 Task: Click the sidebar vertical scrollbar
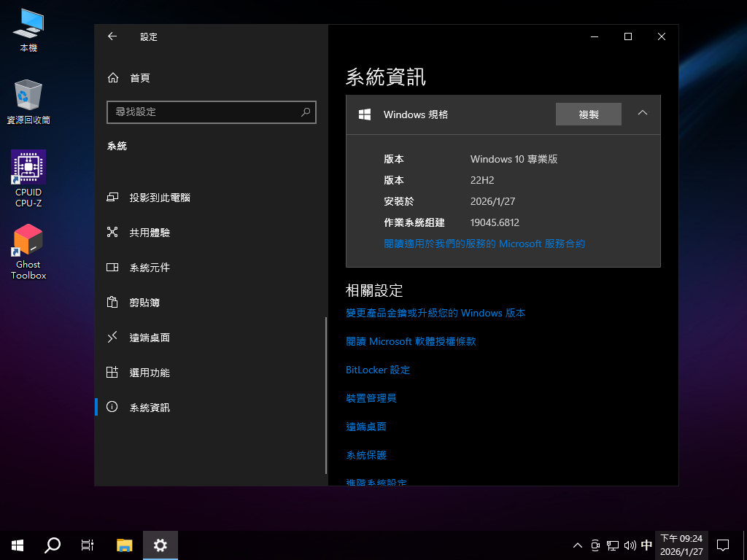pos(326,394)
